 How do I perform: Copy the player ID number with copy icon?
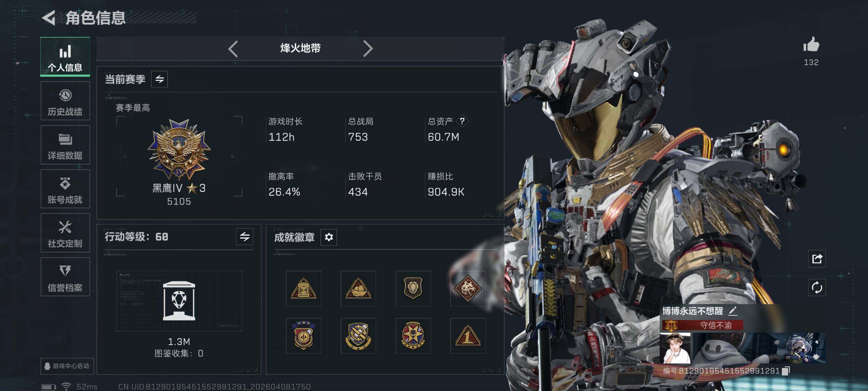tap(786, 371)
